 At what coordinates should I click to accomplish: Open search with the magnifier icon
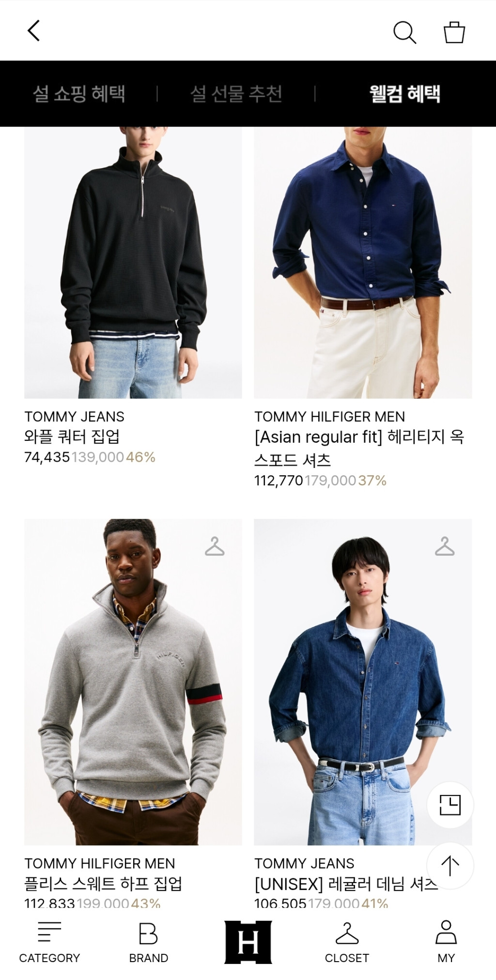coord(404,32)
